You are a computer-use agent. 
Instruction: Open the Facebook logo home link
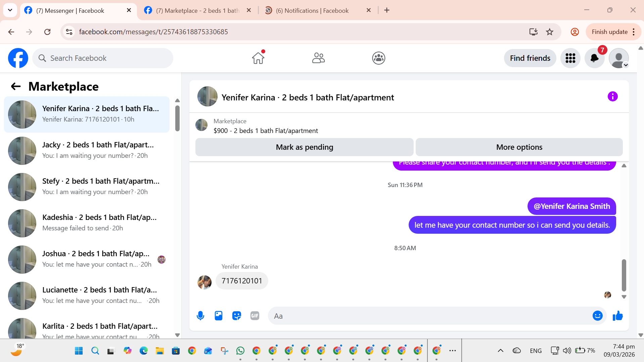click(x=18, y=58)
